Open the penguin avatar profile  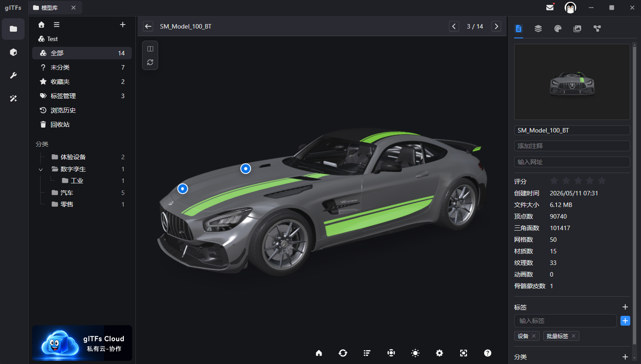click(x=570, y=8)
